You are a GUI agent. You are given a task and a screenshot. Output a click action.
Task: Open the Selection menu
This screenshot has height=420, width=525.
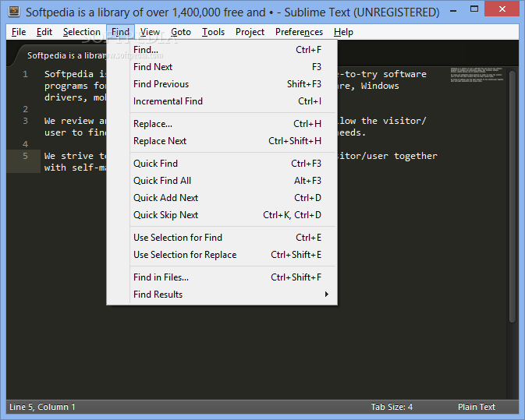tap(82, 32)
